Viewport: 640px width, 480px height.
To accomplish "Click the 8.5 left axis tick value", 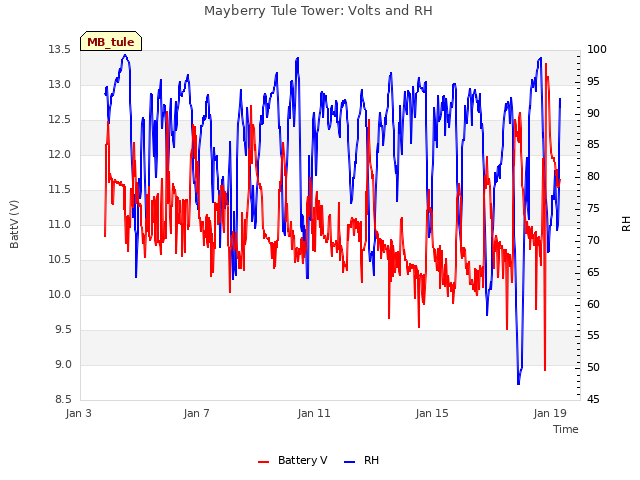I will click(x=63, y=400).
